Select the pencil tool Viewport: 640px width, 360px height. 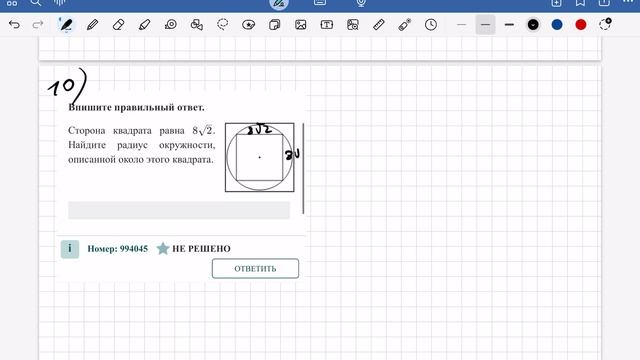coord(93,25)
